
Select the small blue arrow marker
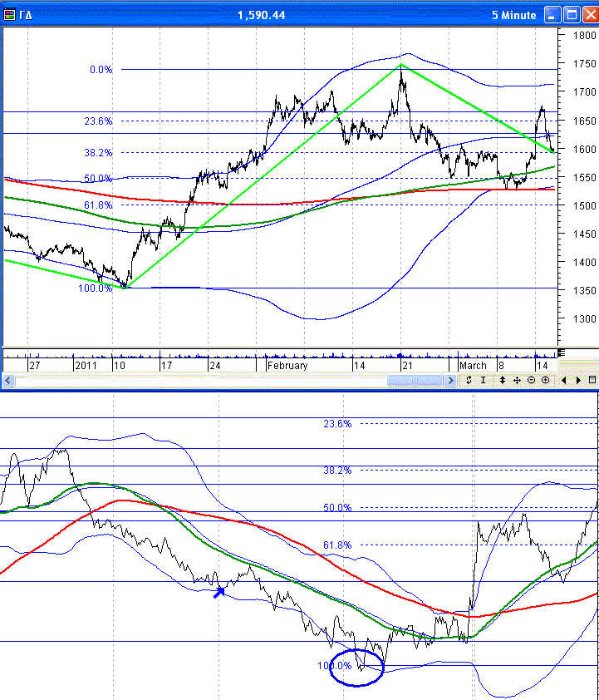219,592
